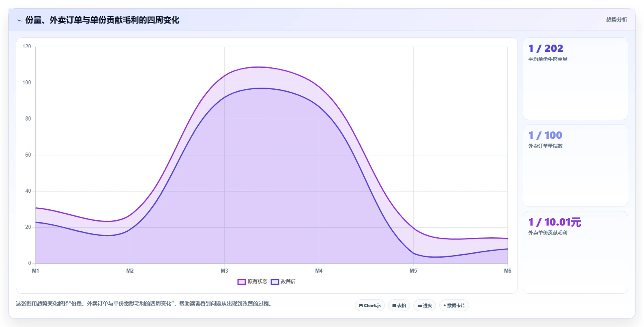Open the 1 / 202 metric card
This screenshot has height=327, width=644.
pyautogui.click(x=575, y=79)
